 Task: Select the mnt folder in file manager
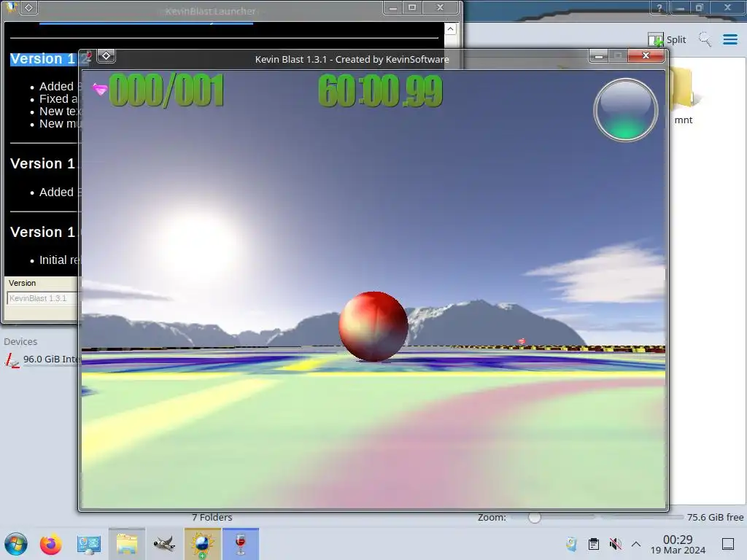pos(683,98)
